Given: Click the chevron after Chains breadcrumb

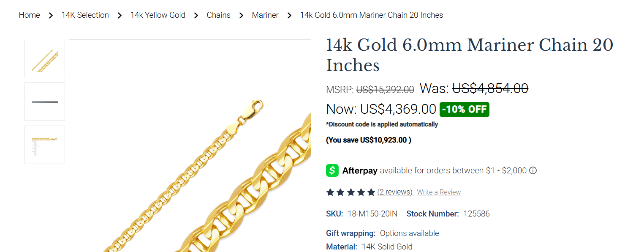Looking at the screenshot, I should coord(241,15).
